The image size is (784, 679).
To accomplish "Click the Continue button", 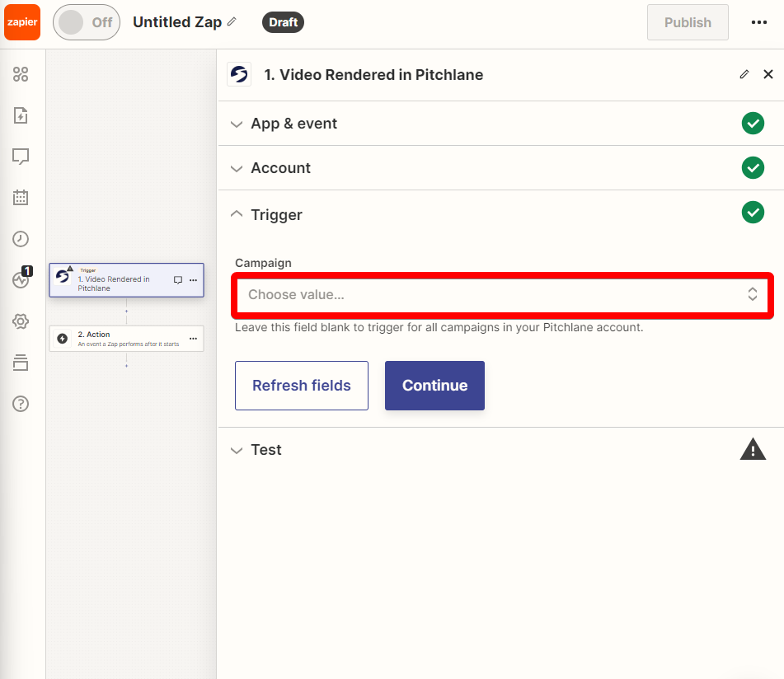I will pyautogui.click(x=434, y=386).
